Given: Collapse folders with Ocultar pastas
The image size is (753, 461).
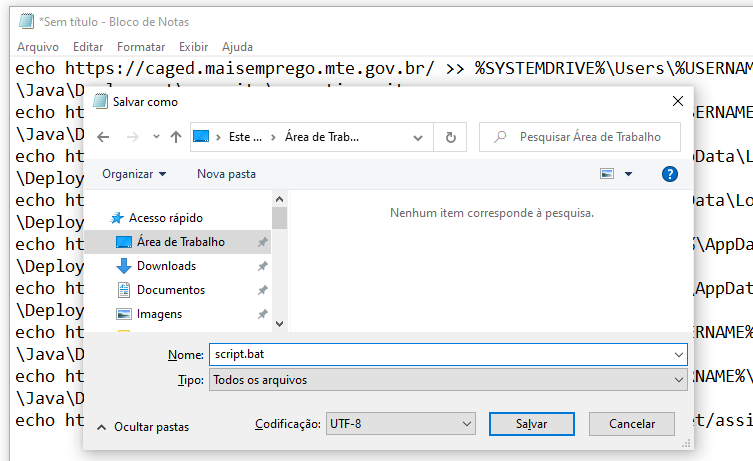Looking at the screenshot, I should coord(142,427).
